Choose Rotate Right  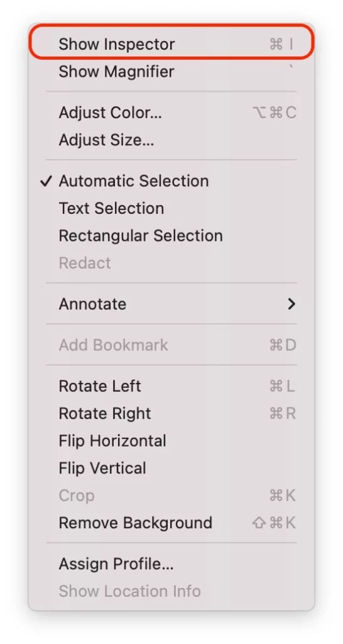pos(171,414)
